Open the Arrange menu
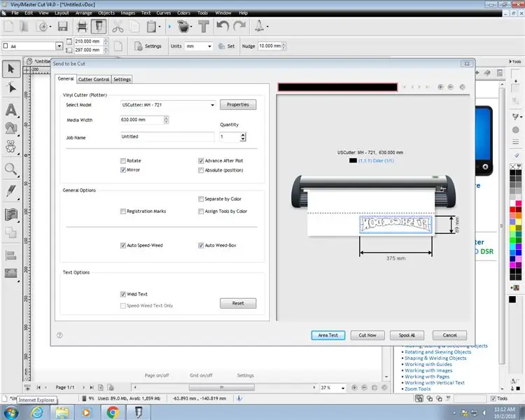This screenshot has height=420, width=525. (x=84, y=13)
